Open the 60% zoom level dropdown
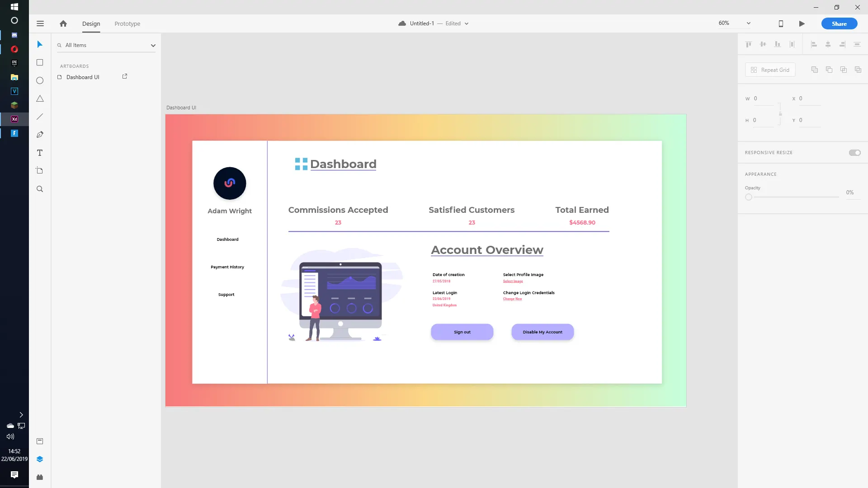The image size is (868, 488). click(748, 23)
